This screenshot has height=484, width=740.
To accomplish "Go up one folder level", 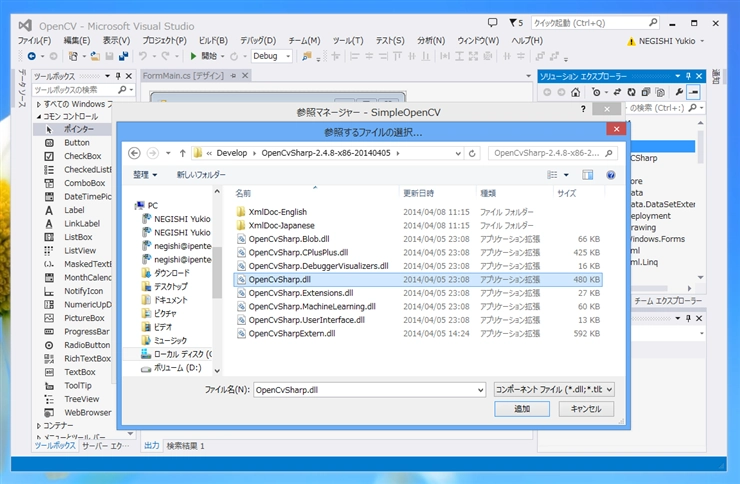I will (183, 153).
